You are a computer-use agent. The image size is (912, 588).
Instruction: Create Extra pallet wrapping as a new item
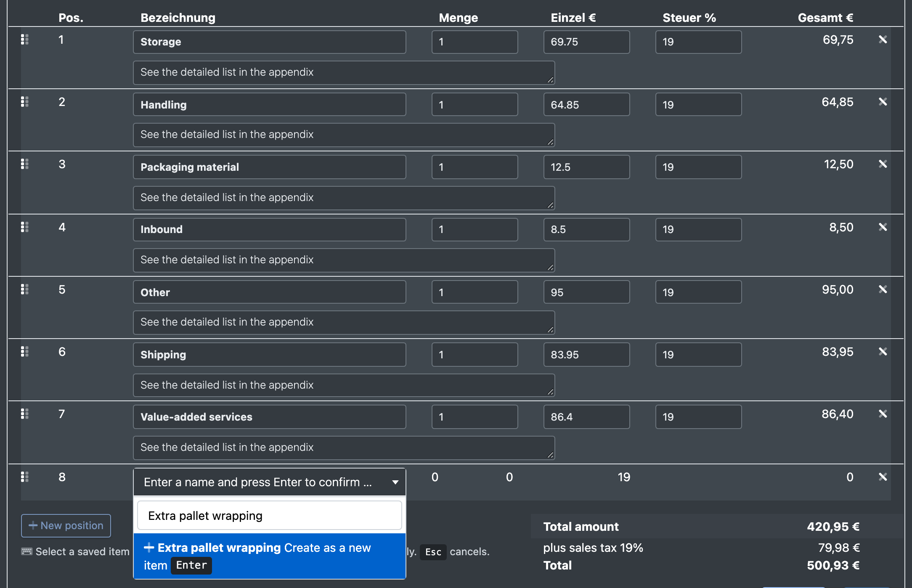[270, 556]
